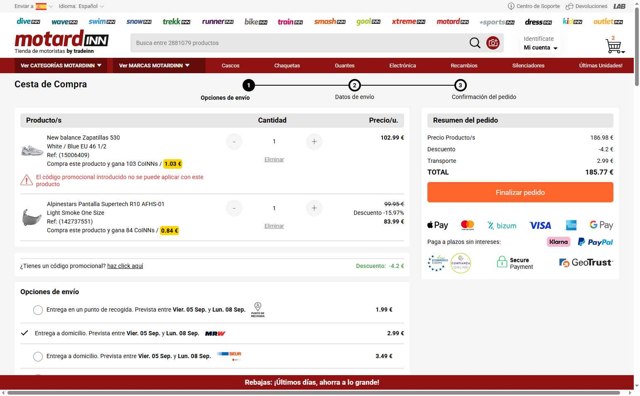Click the Klarna payment logo
Image resolution: width=640 pixels, height=396 pixels.
pos(558,242)
